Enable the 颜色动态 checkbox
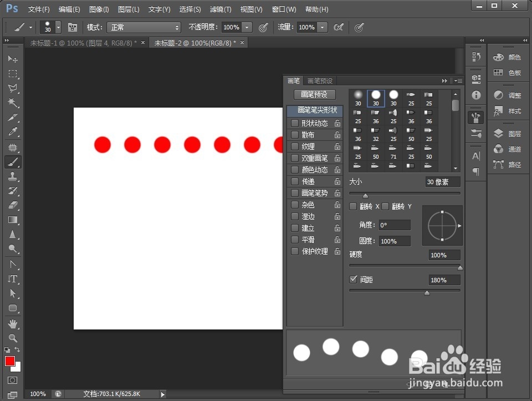Image resolution: width=532 pixels, height=401 pixels. [x=294, y=169]
